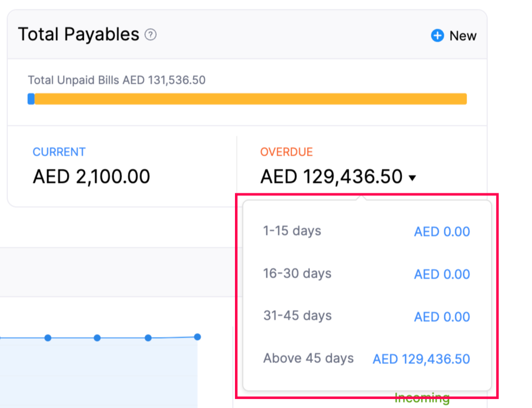Click the overdue total AED 129,436.50 heading amount
Image resolution: width=532 pixels, height=408 pixels.
click(331, 176)
